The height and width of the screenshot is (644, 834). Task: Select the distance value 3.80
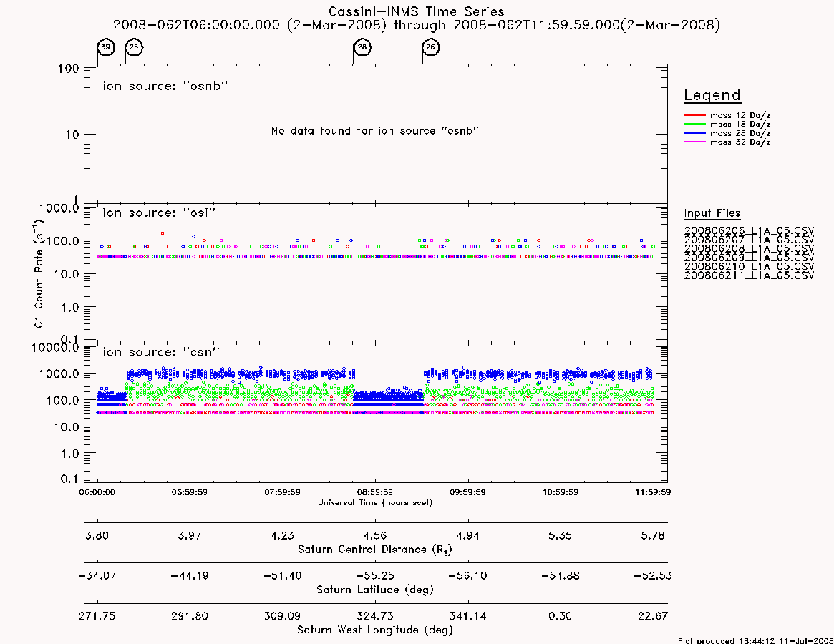(x=97, y=535)
